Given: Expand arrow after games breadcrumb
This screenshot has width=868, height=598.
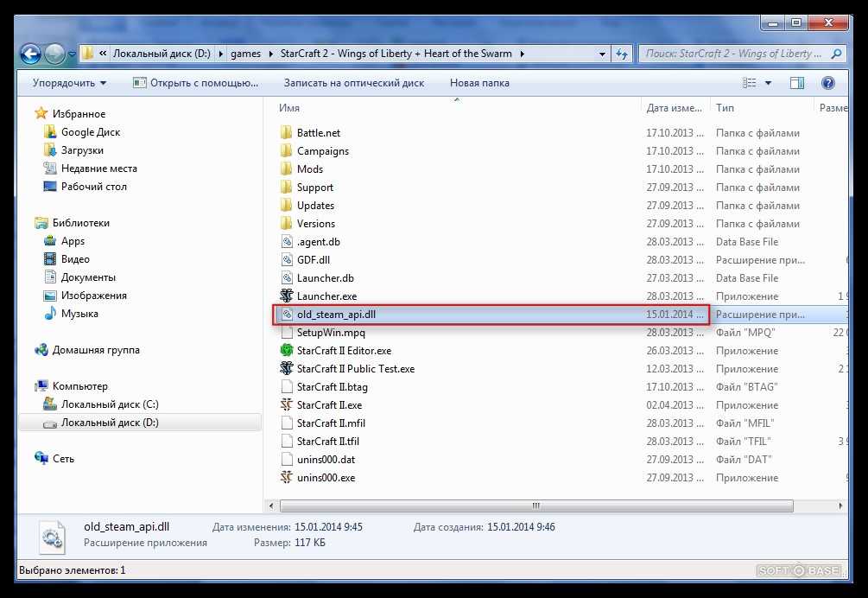Looking at the screenshot, I should 270,54.
